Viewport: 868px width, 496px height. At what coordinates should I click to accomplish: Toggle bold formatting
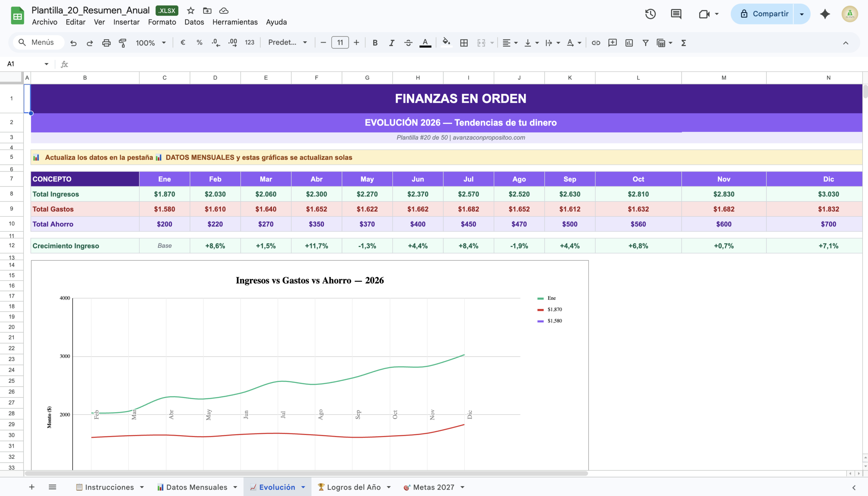tap(375, 43)
